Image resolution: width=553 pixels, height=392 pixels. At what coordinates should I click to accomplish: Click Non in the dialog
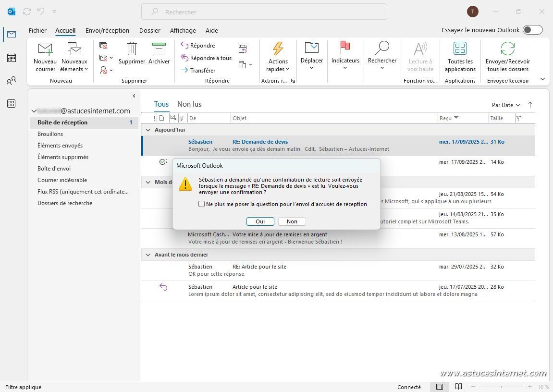292,221
